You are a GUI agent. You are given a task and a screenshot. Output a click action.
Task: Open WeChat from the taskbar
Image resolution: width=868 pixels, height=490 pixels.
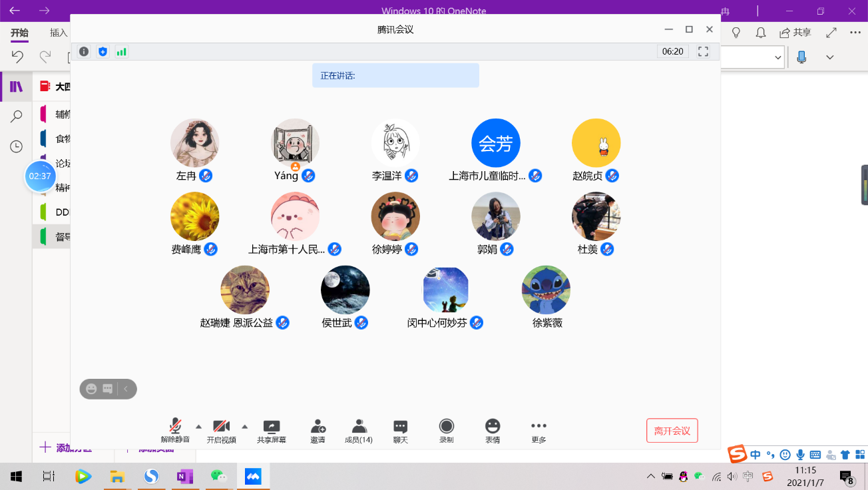(218, 476)
